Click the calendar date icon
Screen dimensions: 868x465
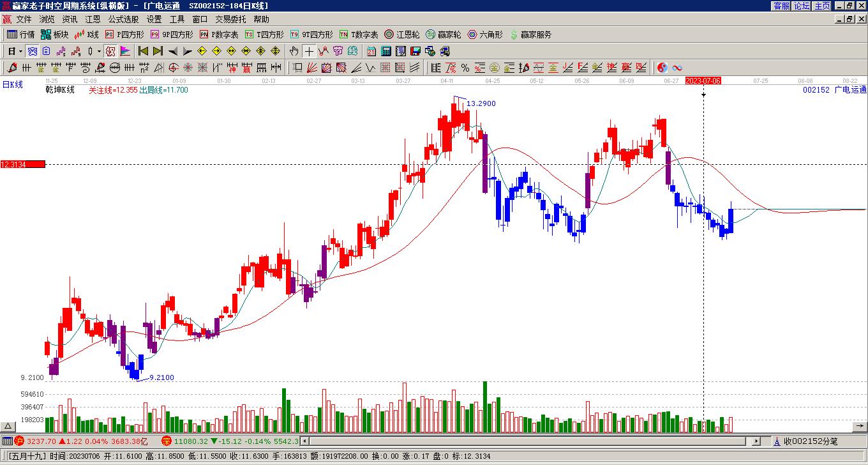pyautogui.click(x=371, y=51)
